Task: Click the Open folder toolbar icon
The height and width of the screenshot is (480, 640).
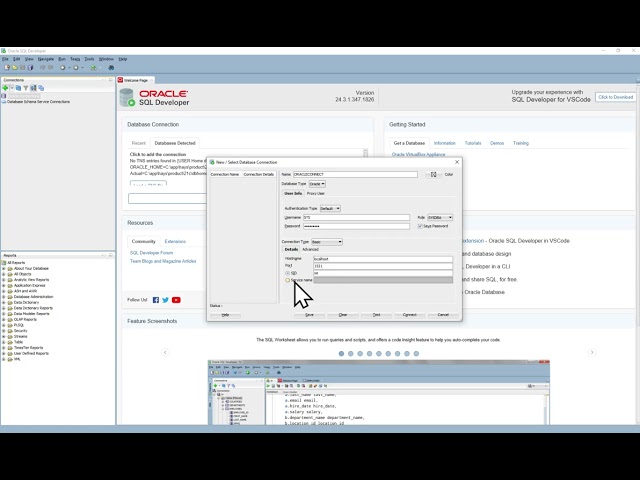Action: pos(15,68)
